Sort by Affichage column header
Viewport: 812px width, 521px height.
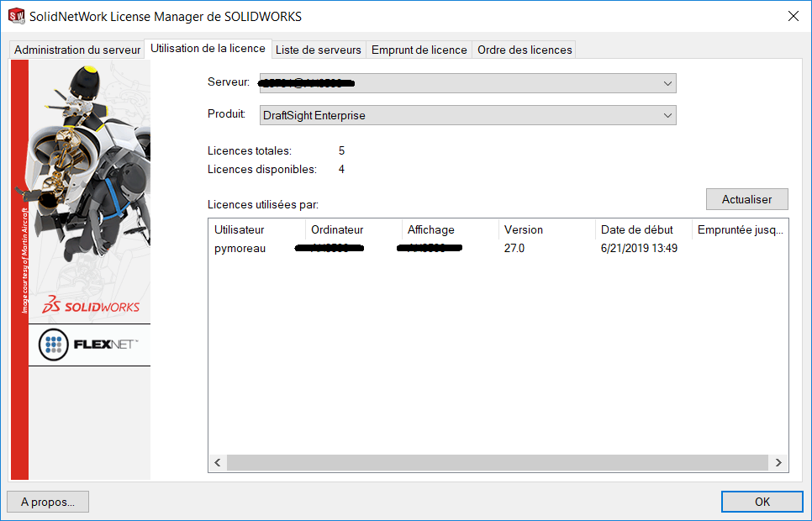pos(450,229)
